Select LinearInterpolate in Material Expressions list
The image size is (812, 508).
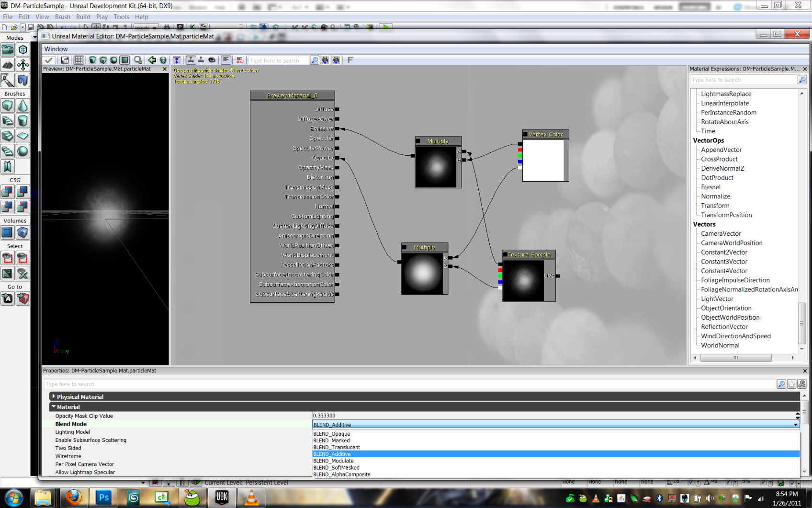[x=725, y=103]
